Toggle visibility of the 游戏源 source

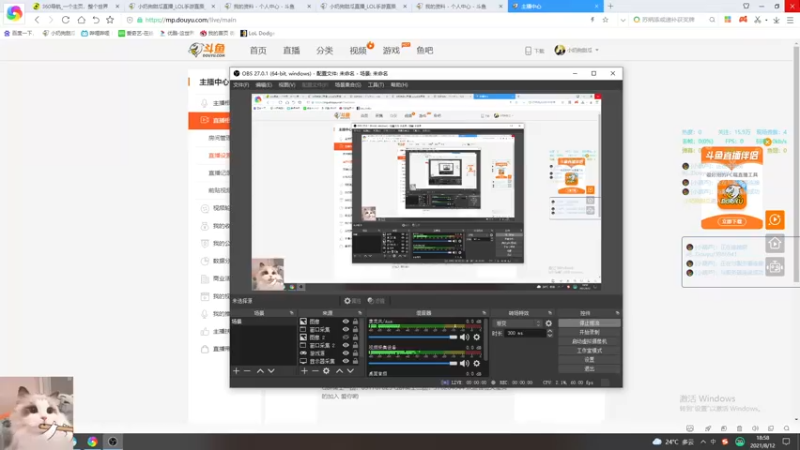pyautogui.click(x=345, y=353)
